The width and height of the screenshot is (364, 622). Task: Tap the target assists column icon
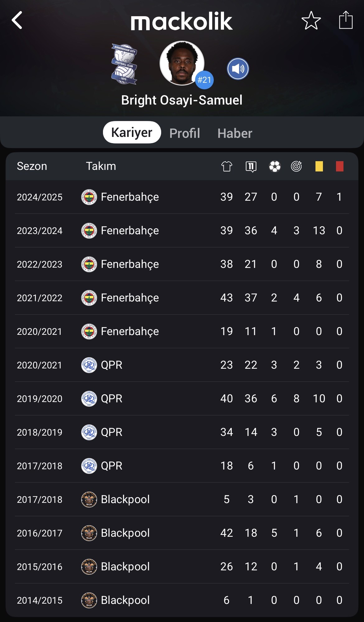(x=296, y=166)
